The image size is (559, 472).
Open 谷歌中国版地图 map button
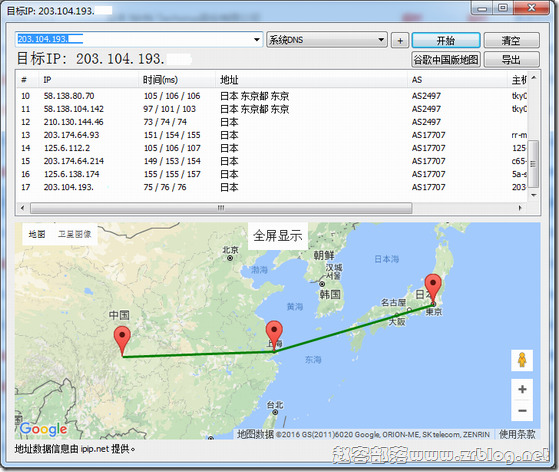[x=446, y=59]
